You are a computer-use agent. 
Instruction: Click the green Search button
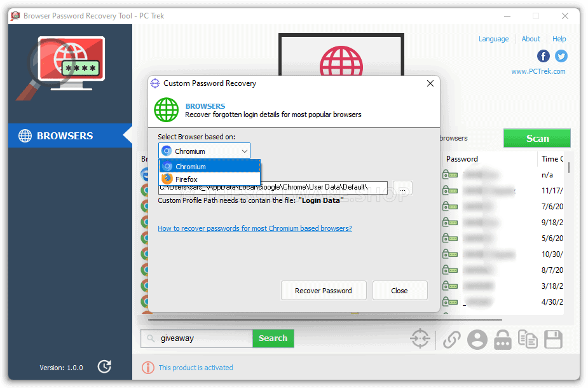pos(274,339)
